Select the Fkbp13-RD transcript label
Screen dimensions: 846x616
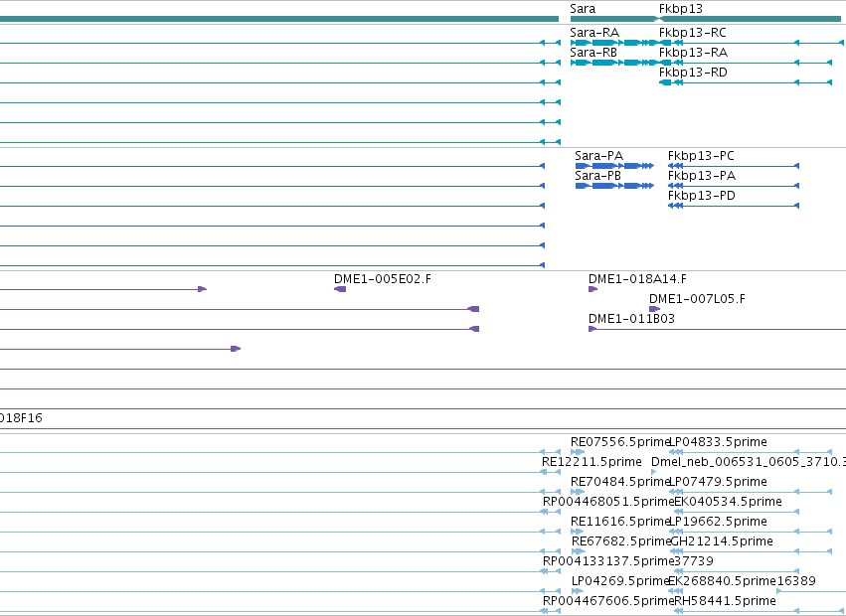[693, 73]
